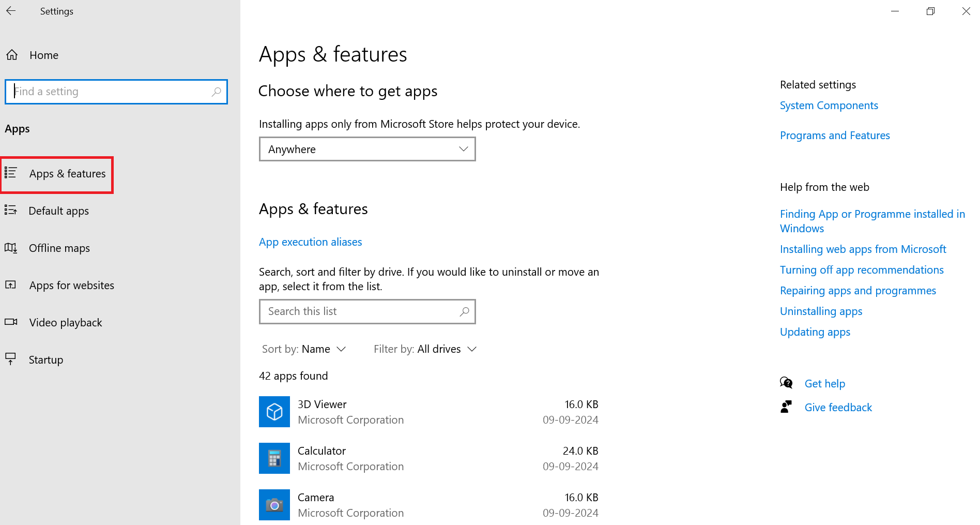
Task: Select Startup in the sidebar
Action: click(x=45, y=360)
